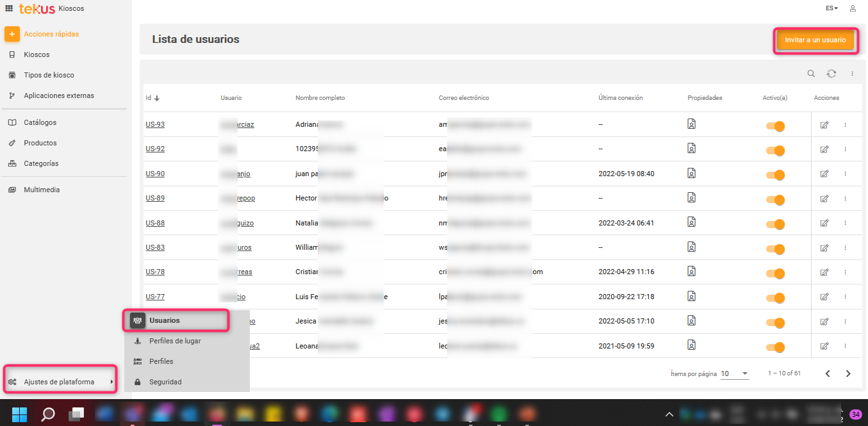Toggle active status for user US-83

[776, 249]
